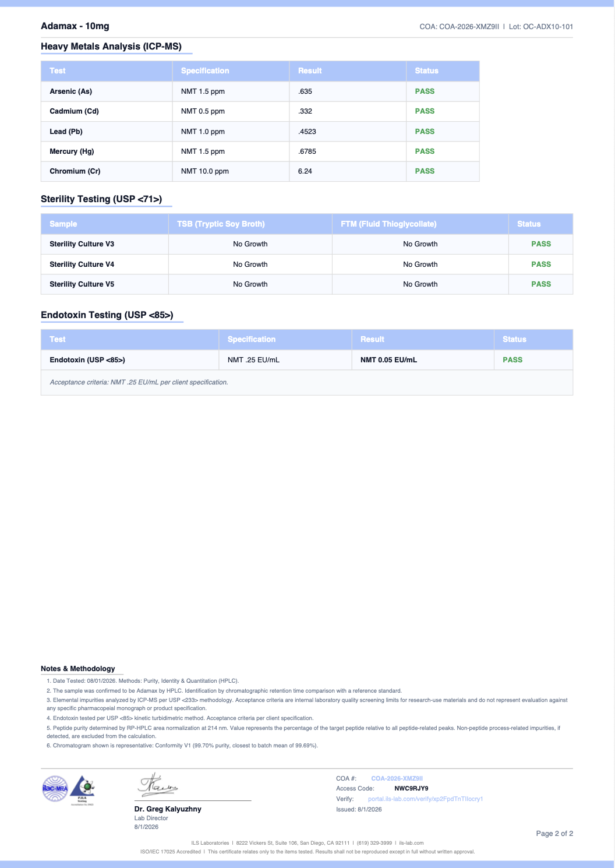Click the 'Notes & Methodology' heading

coord(78,669)
